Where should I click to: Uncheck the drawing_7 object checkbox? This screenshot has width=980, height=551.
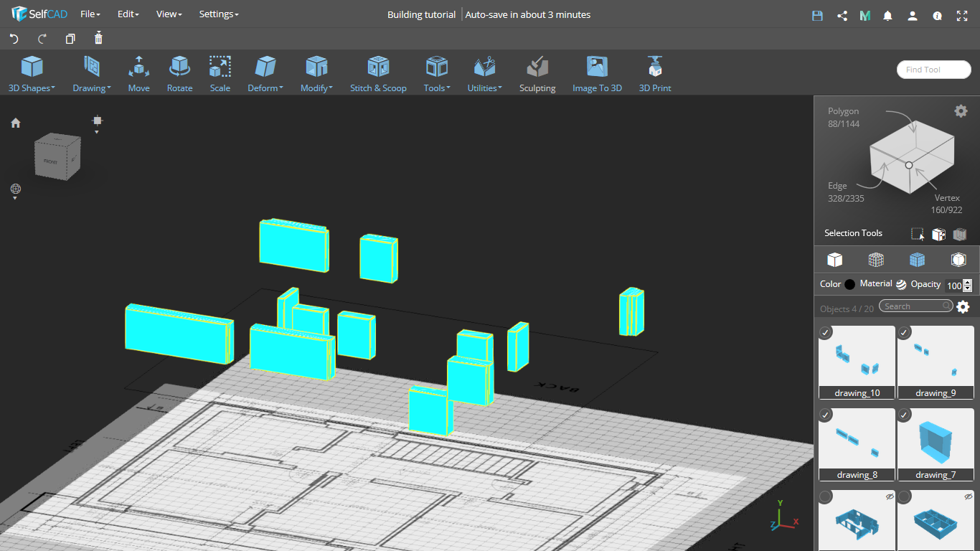point(905,415)
